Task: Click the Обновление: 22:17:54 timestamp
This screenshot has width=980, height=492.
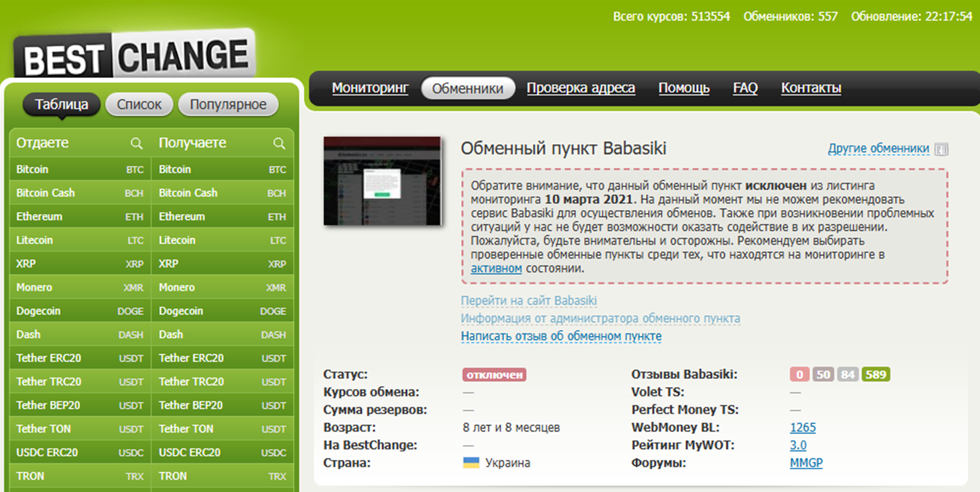Action: pos(912,16)
